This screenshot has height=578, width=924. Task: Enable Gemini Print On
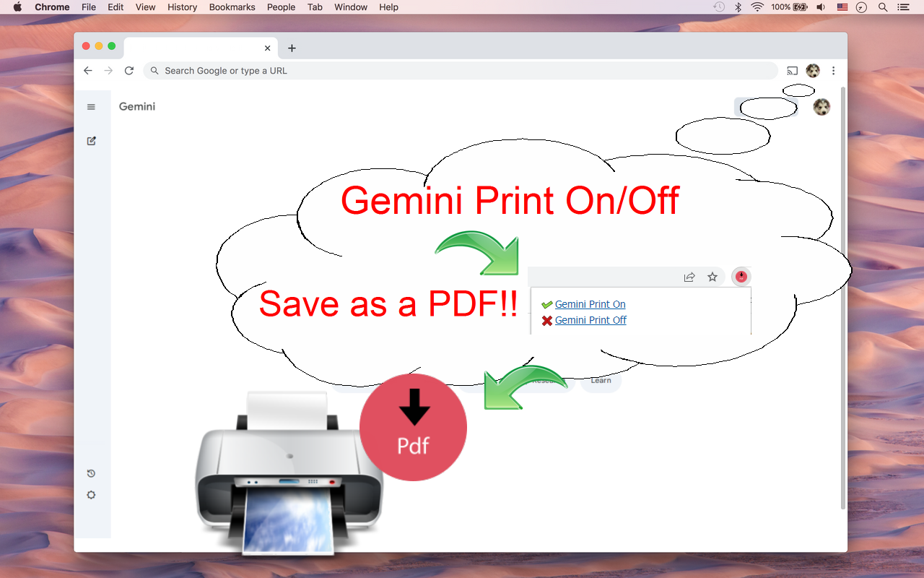(590, 304)
